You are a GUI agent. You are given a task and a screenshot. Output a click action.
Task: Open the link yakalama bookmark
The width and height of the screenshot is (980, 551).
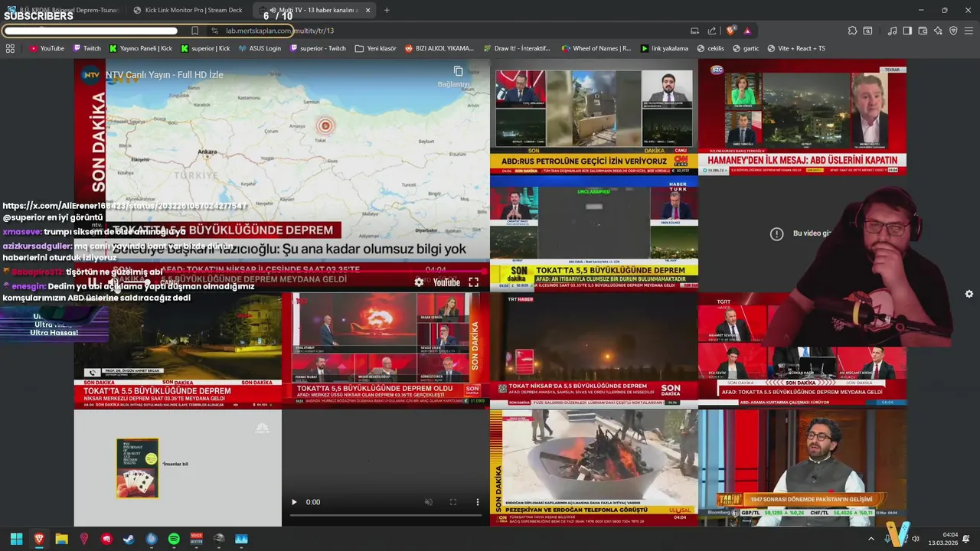(665, 48)
